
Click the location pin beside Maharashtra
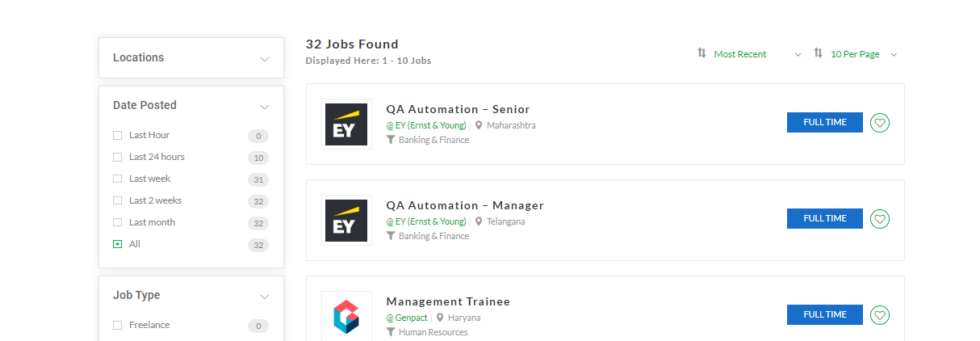(x=479, y=125)
